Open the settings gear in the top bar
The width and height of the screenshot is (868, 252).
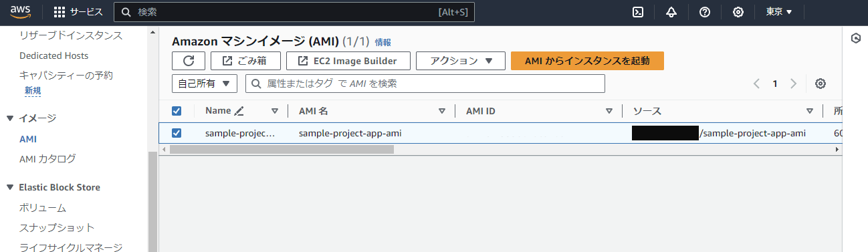pyautogui.click(x=738, y=12)
